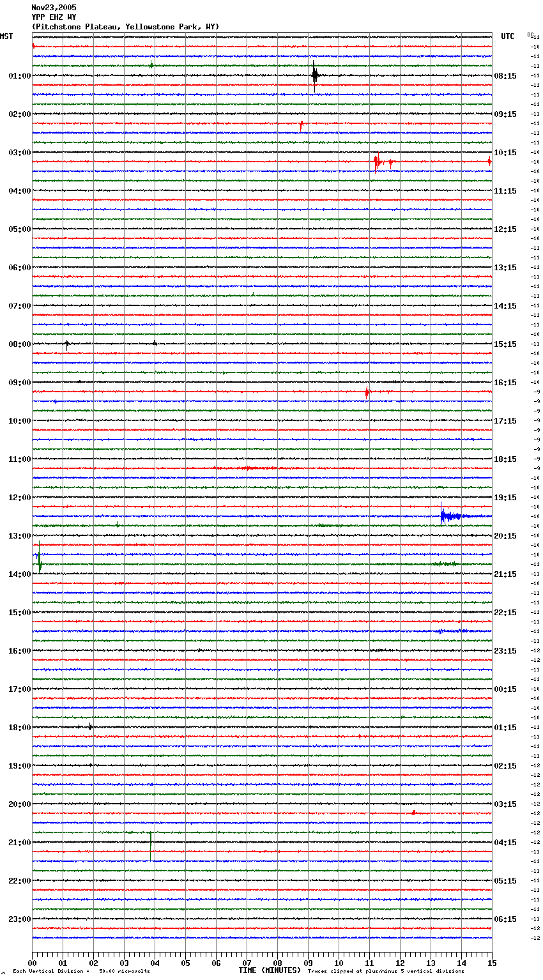Image resolution: width=543 pixels, height=980 pixels.
Task: Click the red seismic burst on 03:15 trace
Action: tap(378, 162)
